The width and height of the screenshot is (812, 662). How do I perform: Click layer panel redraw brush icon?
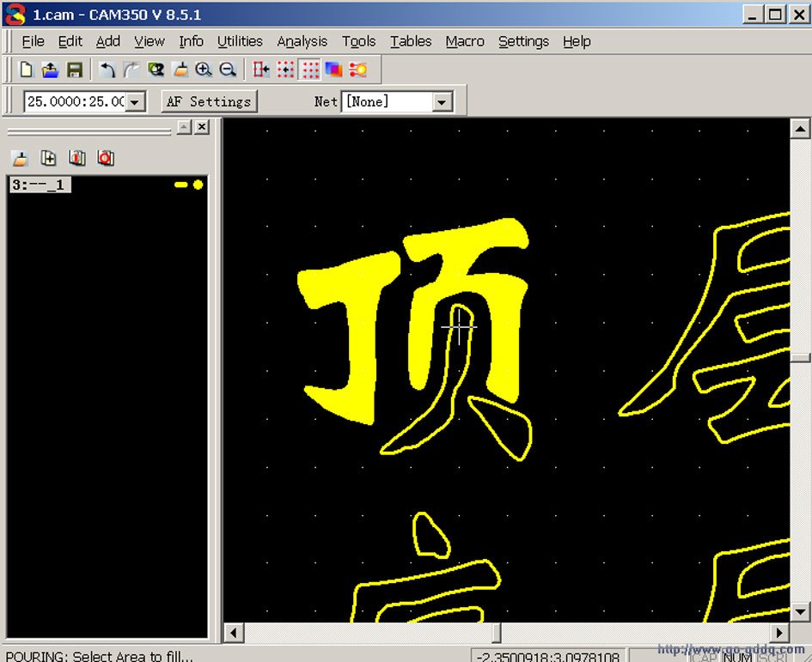coord(21,158)
